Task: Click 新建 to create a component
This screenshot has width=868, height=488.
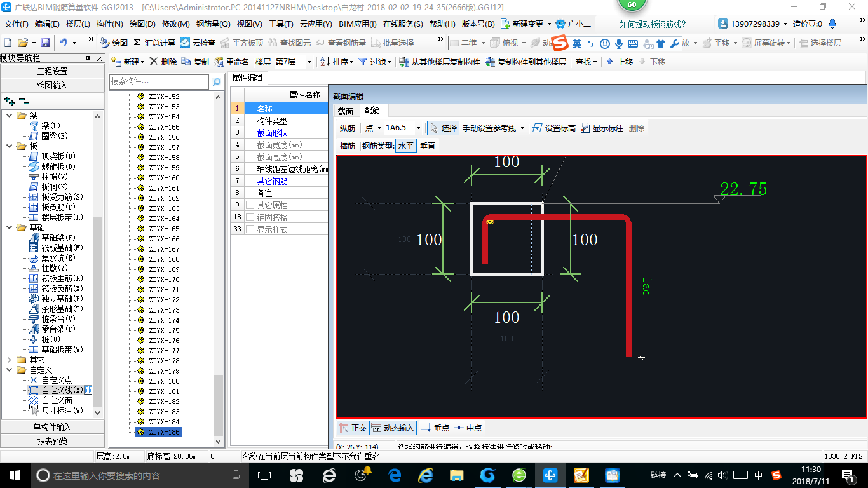Action: tap(128, 62)
